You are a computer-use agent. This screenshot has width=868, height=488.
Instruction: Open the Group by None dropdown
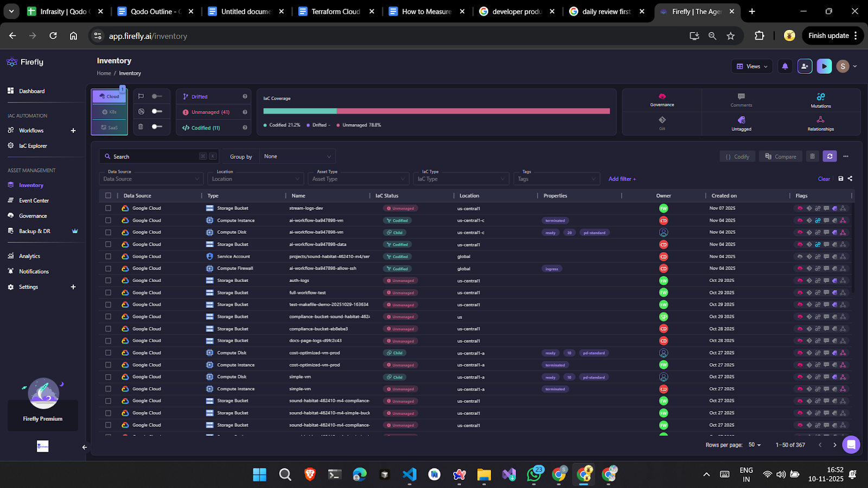click(297, 156)
